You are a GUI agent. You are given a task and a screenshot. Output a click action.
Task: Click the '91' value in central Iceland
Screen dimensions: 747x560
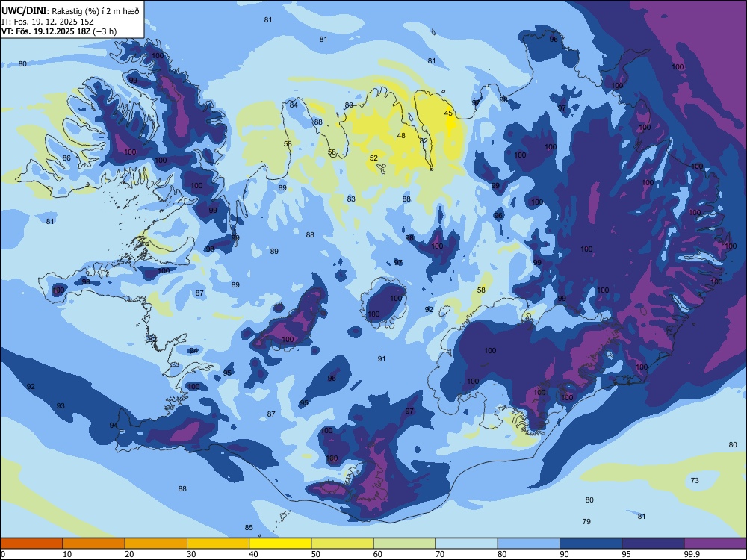pos(382,359)
